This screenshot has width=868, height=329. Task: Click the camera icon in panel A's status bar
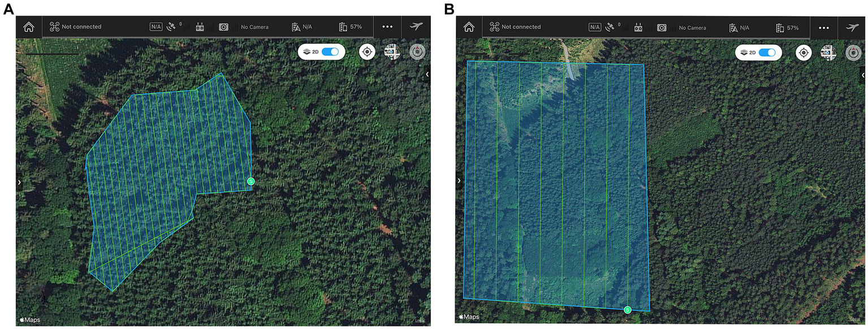click(x=223, y=27)
